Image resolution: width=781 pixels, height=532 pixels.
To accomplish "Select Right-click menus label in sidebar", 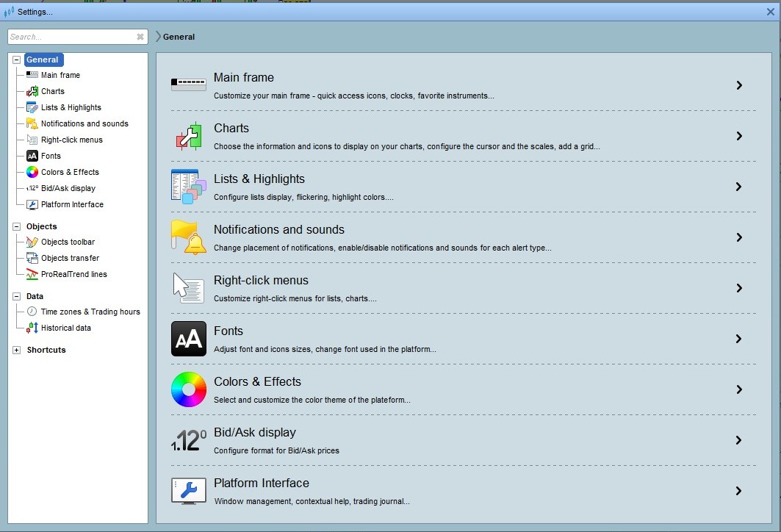I will 72,140.
